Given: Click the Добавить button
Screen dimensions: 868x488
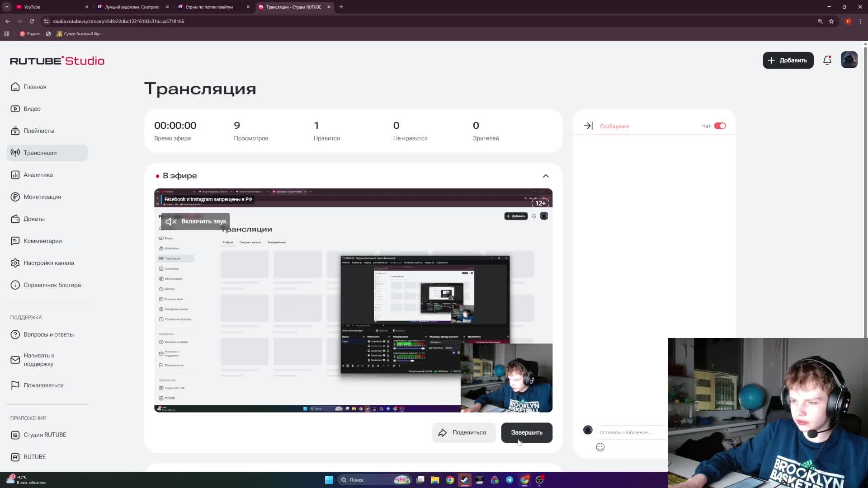Looking at the screenshot, I should pos(788,60).
